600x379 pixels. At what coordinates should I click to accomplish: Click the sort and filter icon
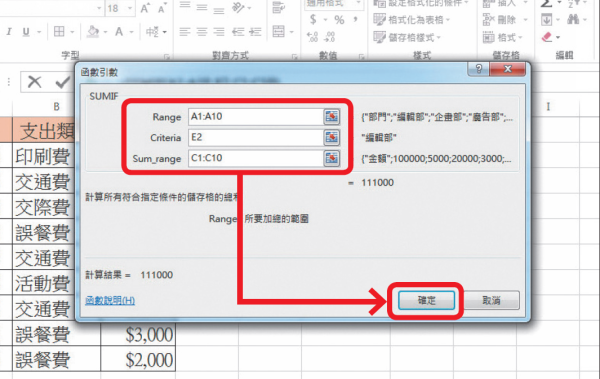pyautogui.click(x=573, y=3)
